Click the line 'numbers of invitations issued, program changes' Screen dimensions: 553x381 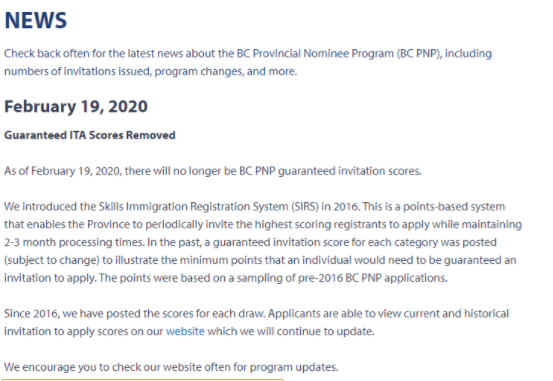[x=151, y=71]
